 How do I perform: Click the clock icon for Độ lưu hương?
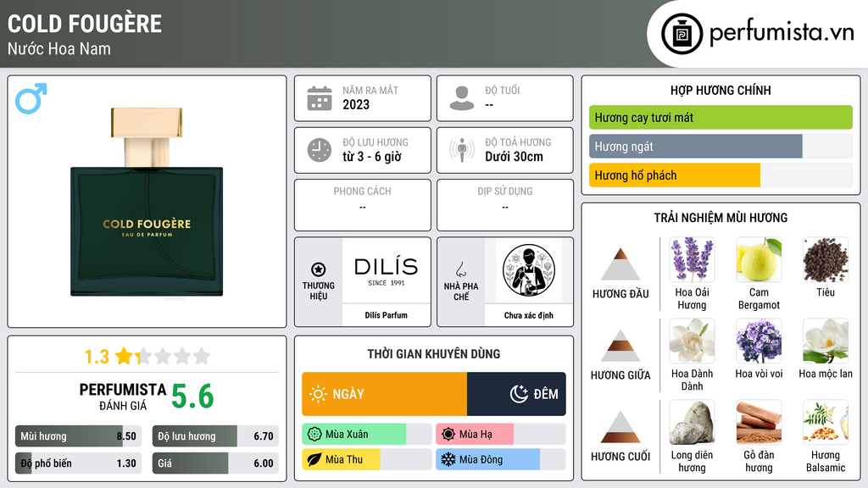coord(320,150)
